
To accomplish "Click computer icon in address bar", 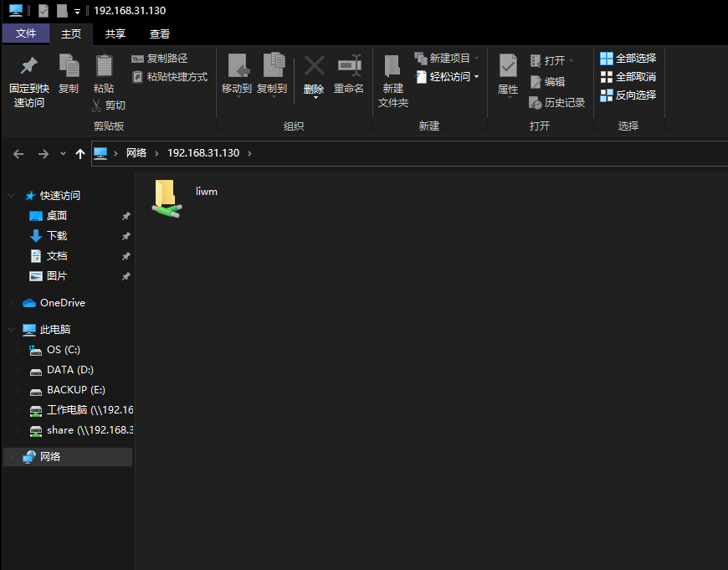I will coord(100,153).
